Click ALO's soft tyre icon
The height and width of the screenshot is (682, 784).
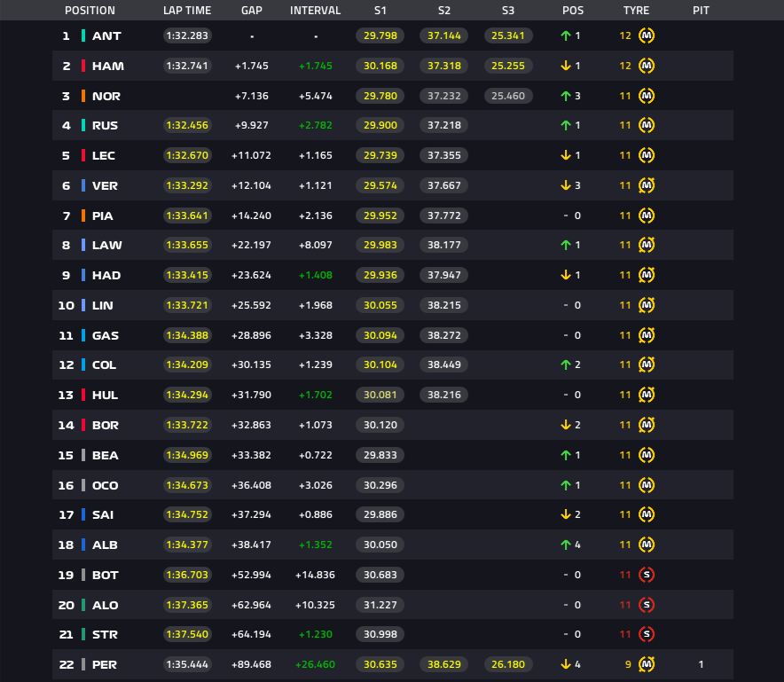647,605
